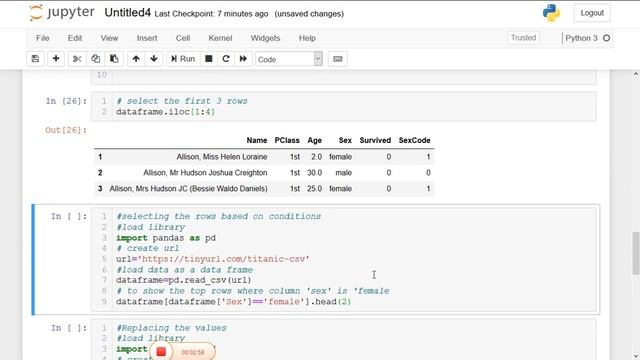640x360 pixels.
Task: Open the Kernel menu
Action: (220, 38)
